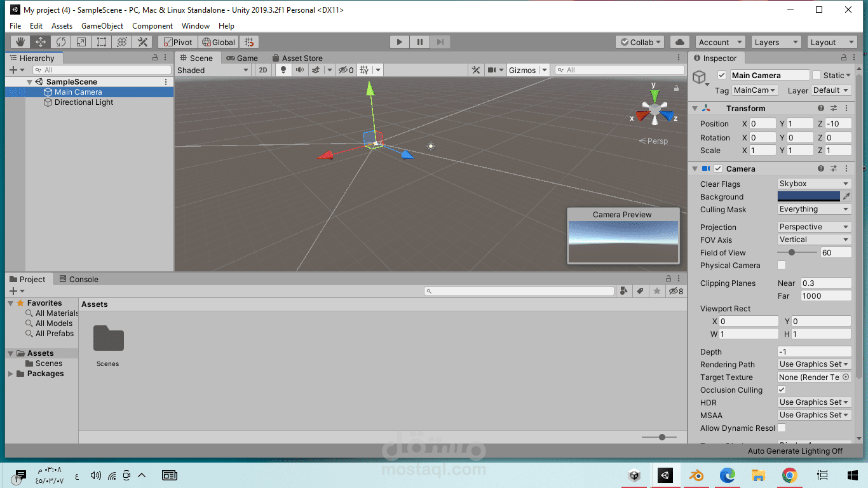Viewport: 868px width, 488px height.
Task: Select the combined Transform tool
Action: click(x=122, y=42)
